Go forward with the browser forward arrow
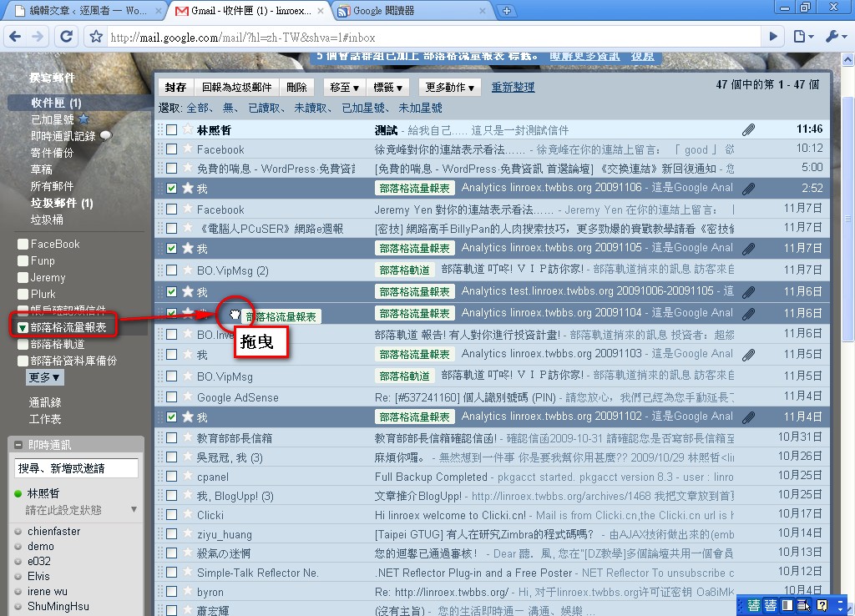This screenshot has width=855, height=616. coord(38,37)
